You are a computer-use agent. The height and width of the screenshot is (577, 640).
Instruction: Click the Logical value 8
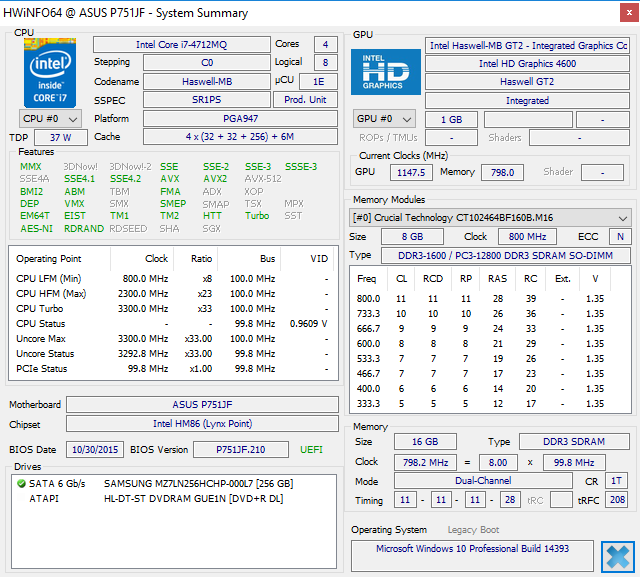(326, 63)
